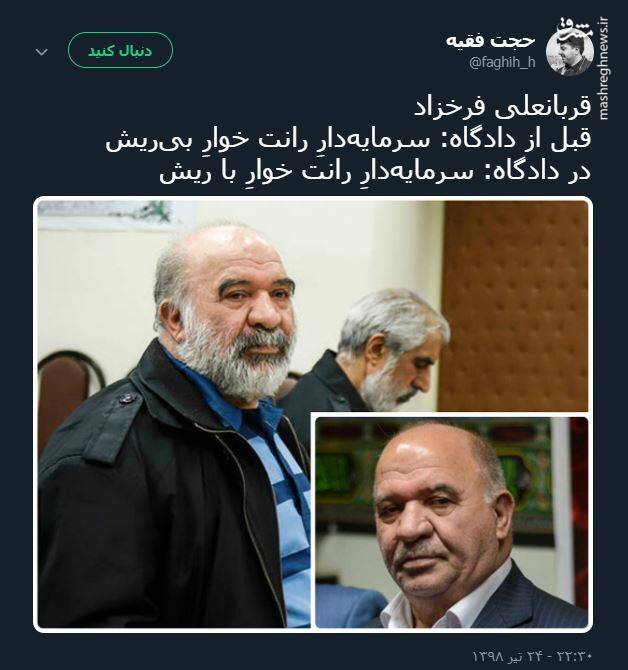The height and width of the screenshot is (670, 628).
Task: Click the green "دنبال کنید" follow button
Action: [x=120, y=50]
